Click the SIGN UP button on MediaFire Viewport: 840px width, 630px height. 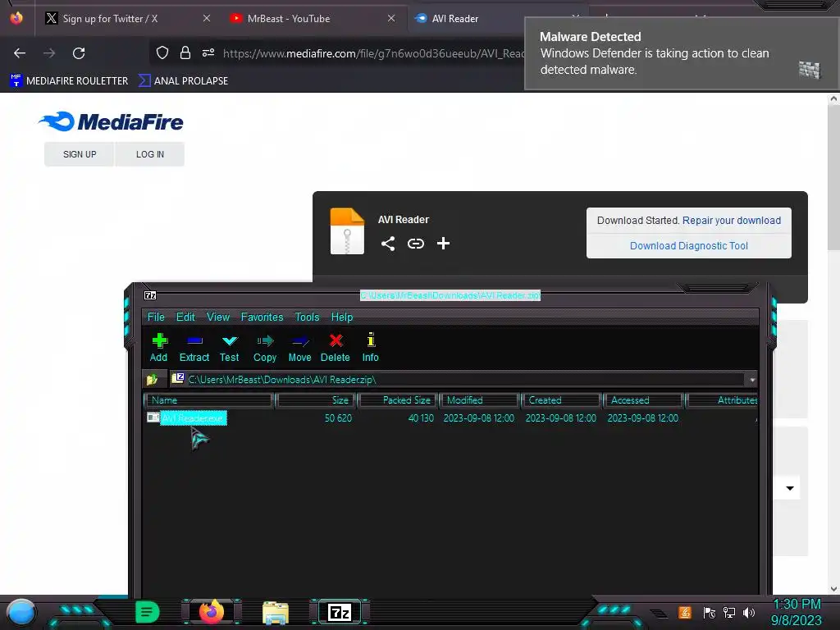tap(80, 154)
